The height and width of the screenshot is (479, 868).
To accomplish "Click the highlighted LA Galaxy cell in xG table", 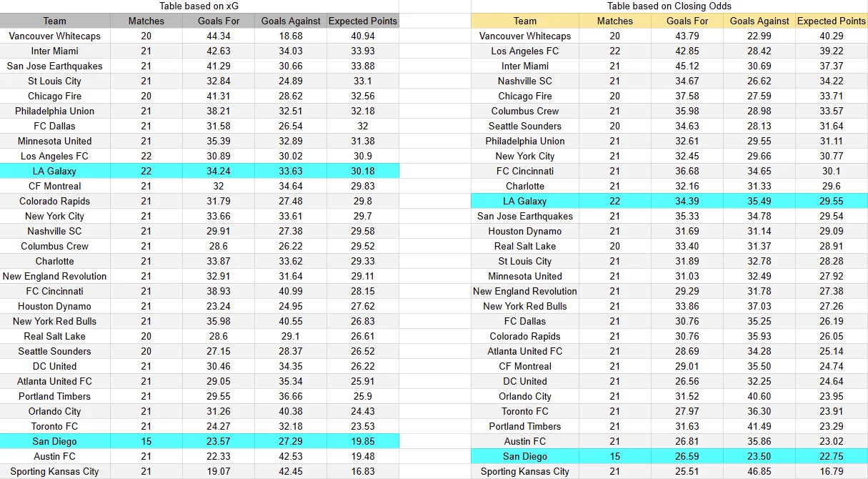I will click(54, 171).
